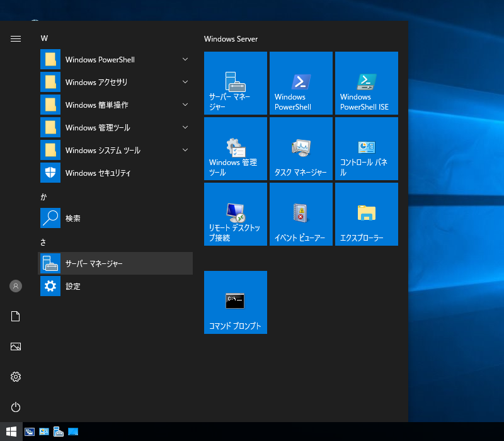
Task: Click the 検索 text label
Action: (73, 218)
